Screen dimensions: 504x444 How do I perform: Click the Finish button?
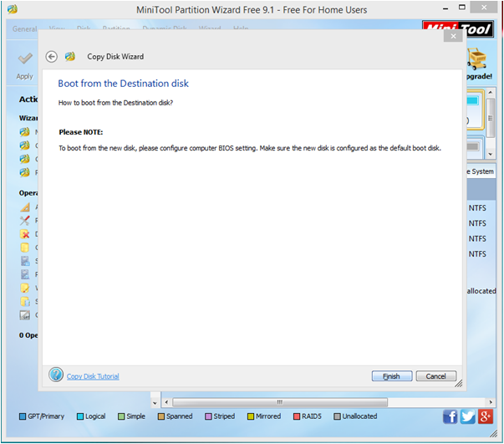392,375
